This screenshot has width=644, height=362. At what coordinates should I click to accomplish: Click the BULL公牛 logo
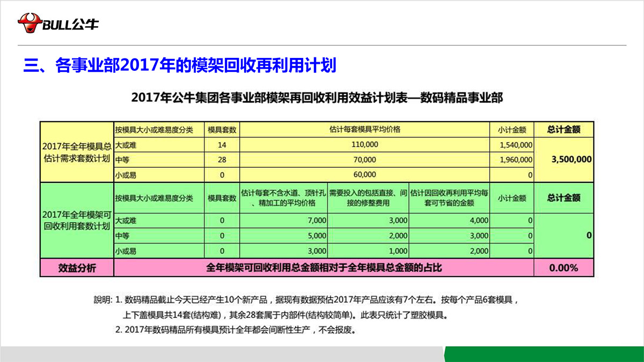pyautogui.click(x=58, y=24)
